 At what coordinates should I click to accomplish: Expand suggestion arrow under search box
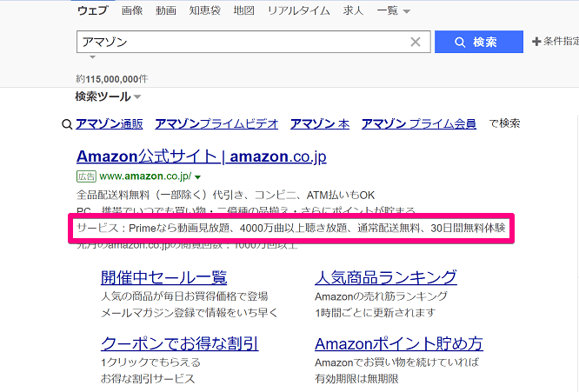click(93, 57)
